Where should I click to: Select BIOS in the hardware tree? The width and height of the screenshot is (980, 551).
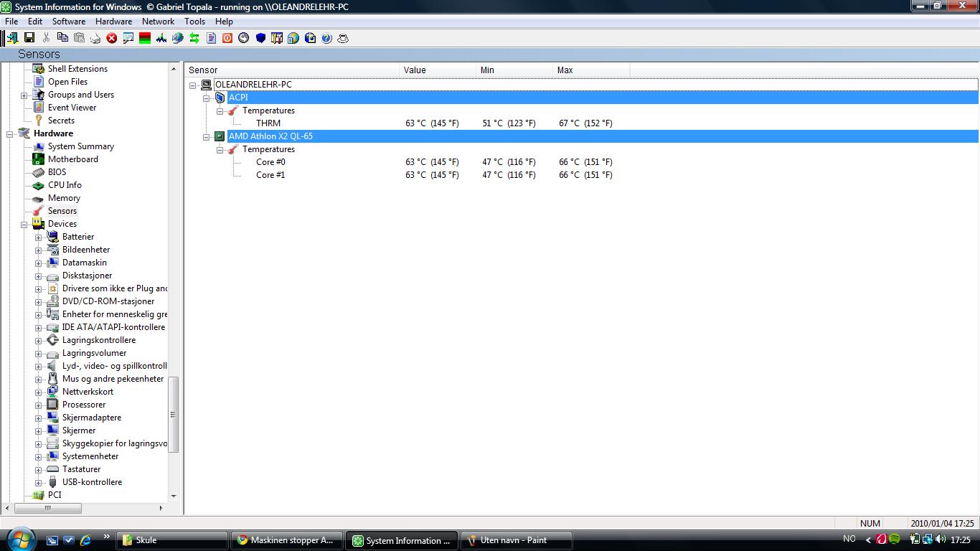57,172
